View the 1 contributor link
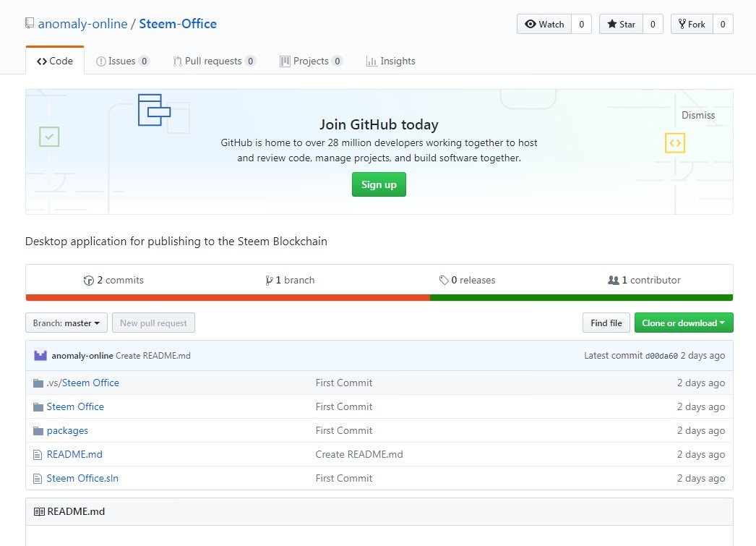The image size is (756, 546). click(x=644, y=281)
